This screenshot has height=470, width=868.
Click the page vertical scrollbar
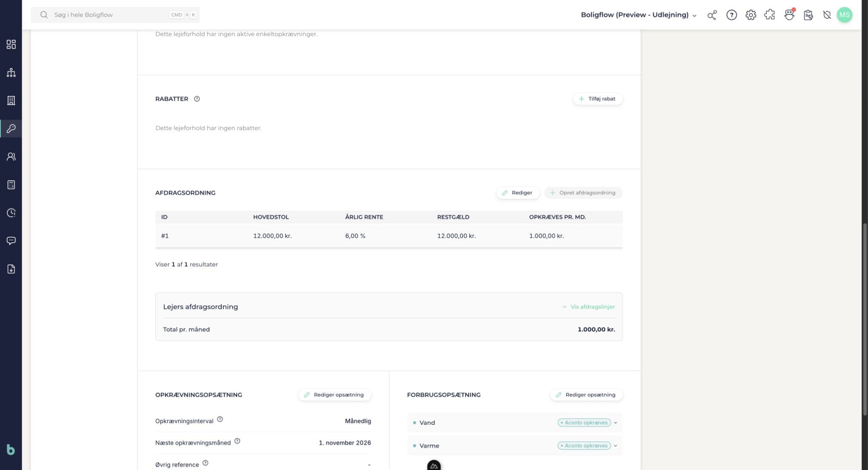click(x=865, y=319)
